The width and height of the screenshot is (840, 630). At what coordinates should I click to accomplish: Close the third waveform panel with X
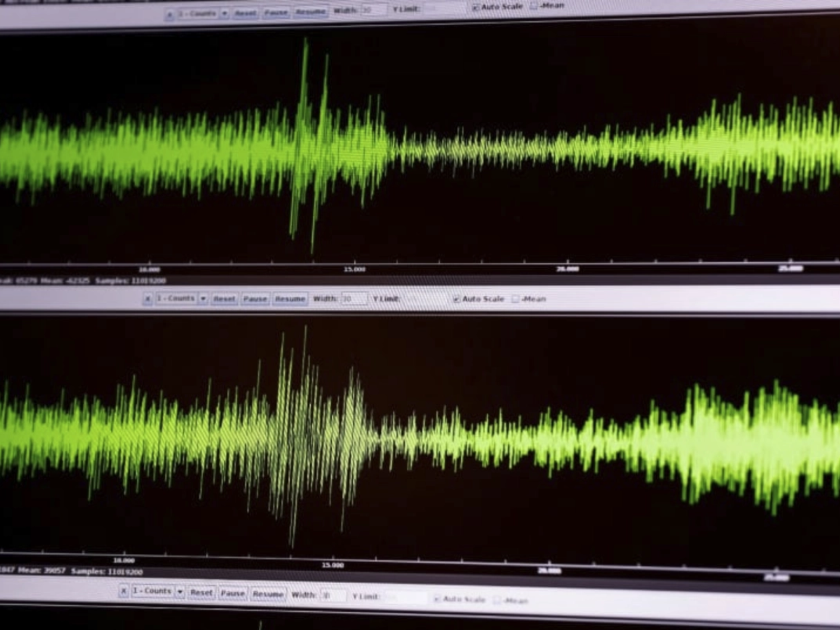click(123, 591)
